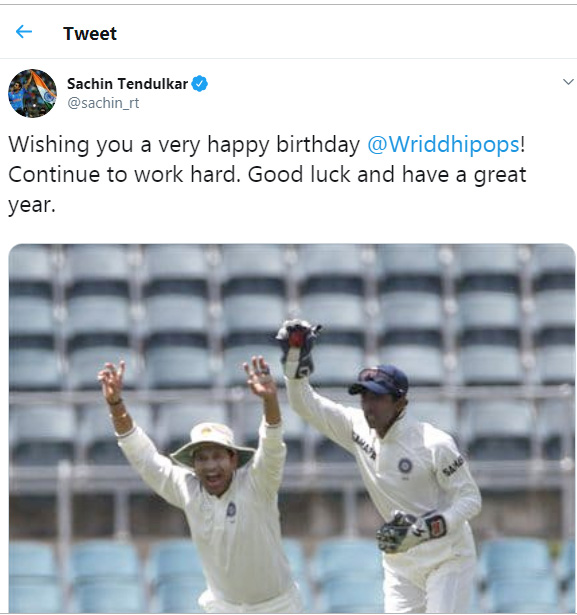Click the wicketkeeper's navy blue cap
577x615 pixels.
[379, 380]
